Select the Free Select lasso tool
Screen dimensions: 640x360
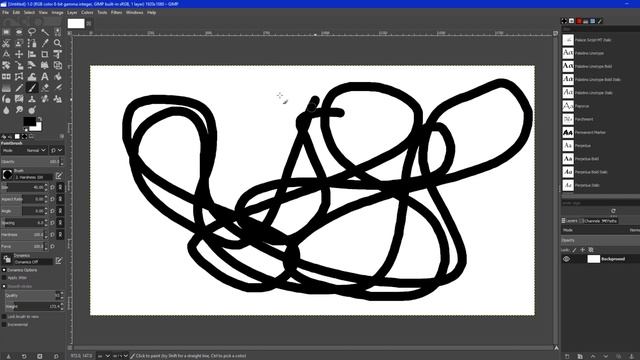[x=32, y=32]
